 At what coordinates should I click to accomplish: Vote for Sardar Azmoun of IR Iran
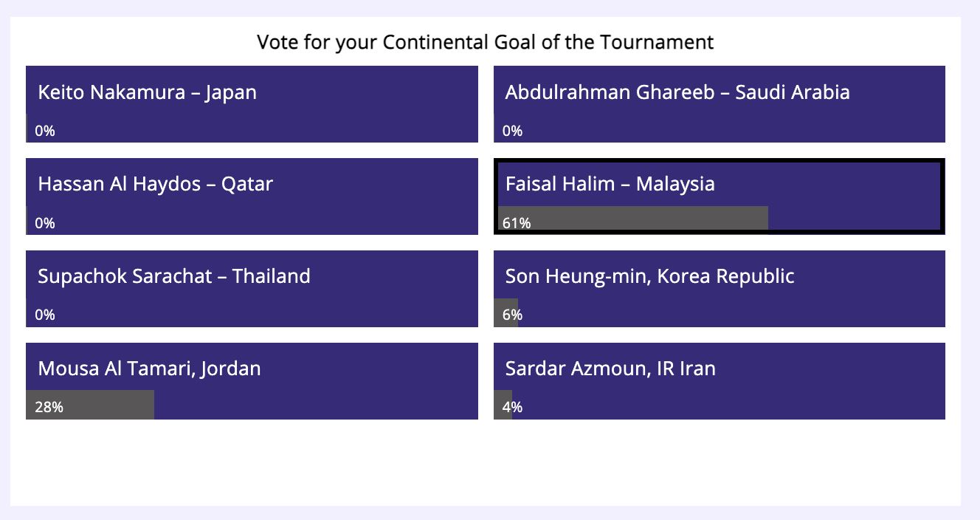coord(719,381)
